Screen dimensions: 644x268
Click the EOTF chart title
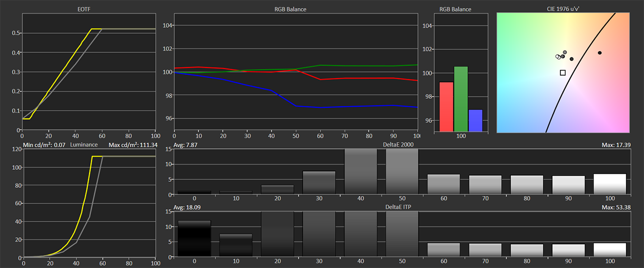click(x=89, y=9)
